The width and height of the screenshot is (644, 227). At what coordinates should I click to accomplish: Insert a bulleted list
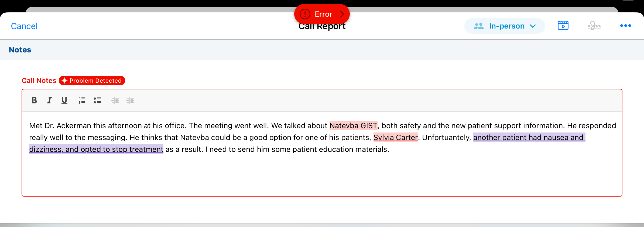(x=97, y=100)
